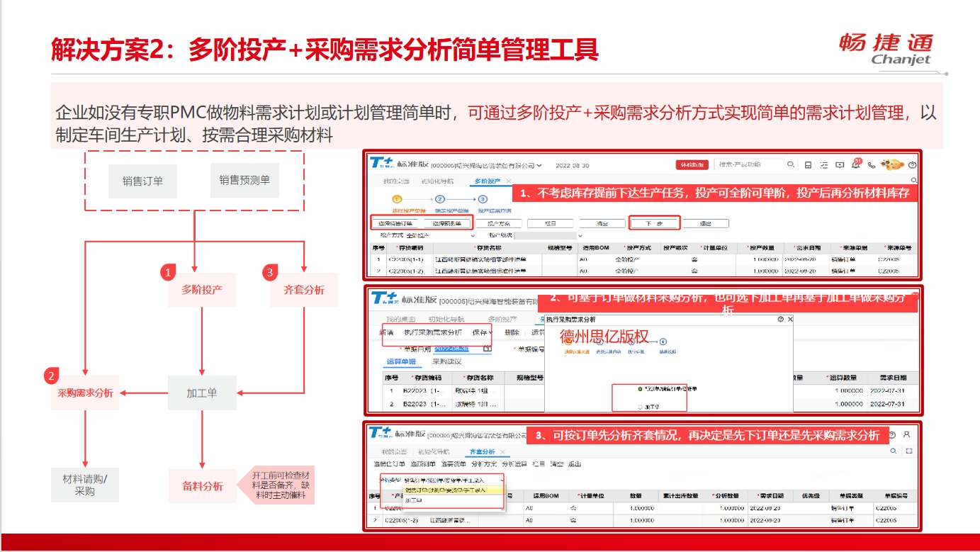Click row C22005(1-1) in 多阶投产 table
The image size is (980, 552).
[645, 259]
